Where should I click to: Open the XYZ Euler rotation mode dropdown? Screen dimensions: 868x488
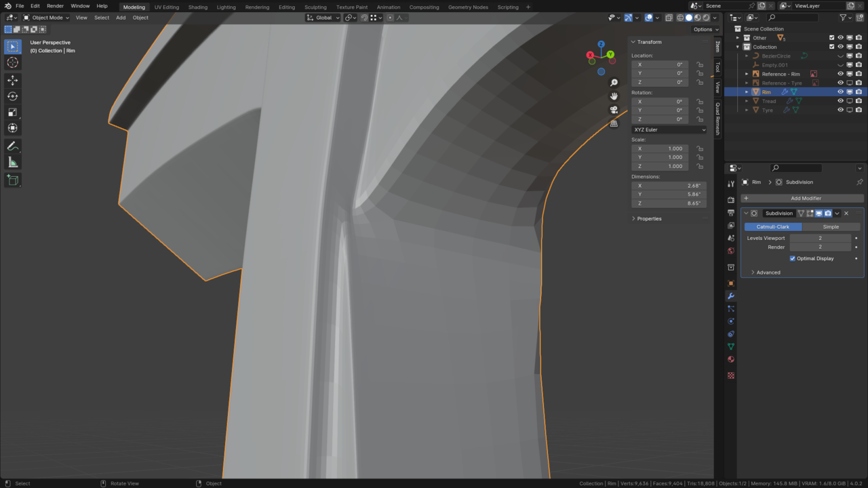[x=669, y=129]
